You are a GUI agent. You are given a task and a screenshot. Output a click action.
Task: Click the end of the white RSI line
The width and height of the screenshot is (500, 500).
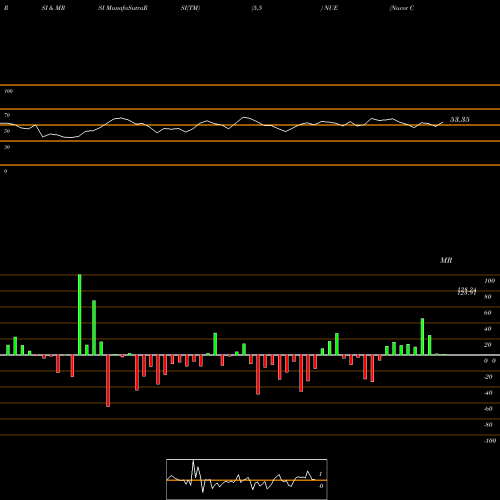click(443, 122)
